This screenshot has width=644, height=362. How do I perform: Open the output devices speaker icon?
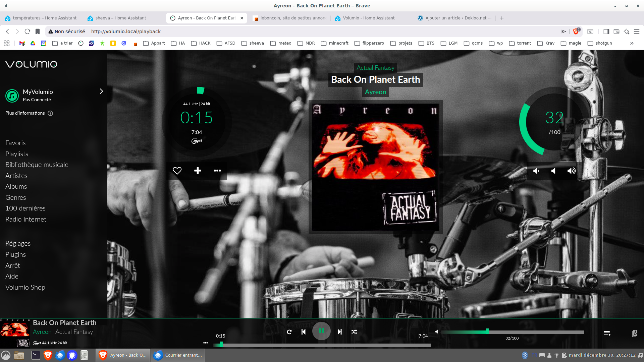pyautogui.click(x=634, y=333)
